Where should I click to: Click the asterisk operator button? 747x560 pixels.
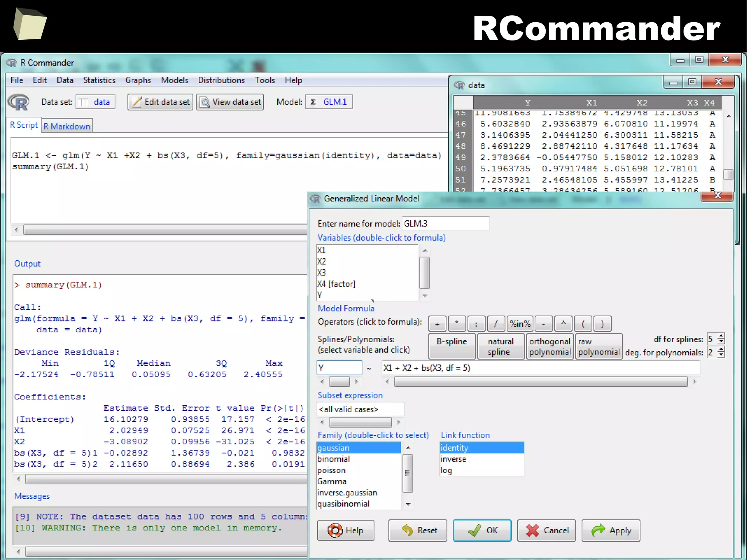point(457,324)
